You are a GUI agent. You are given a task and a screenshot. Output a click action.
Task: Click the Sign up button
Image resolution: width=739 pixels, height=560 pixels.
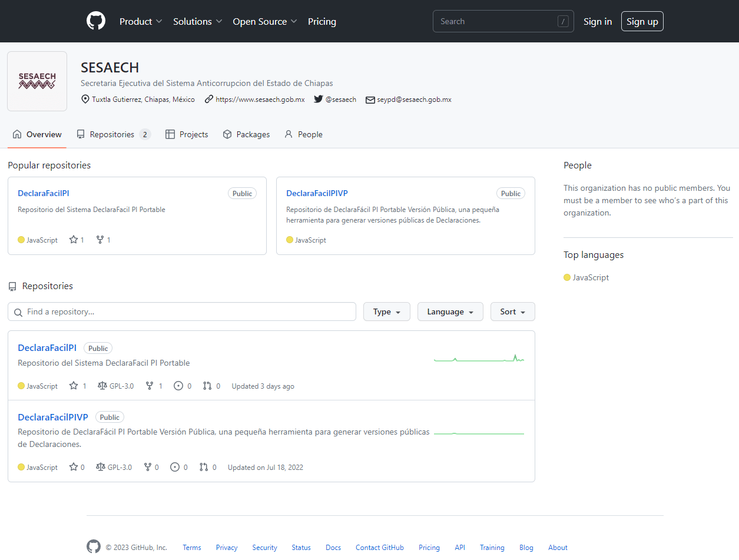pyautogui.click(x=642, y=21)
